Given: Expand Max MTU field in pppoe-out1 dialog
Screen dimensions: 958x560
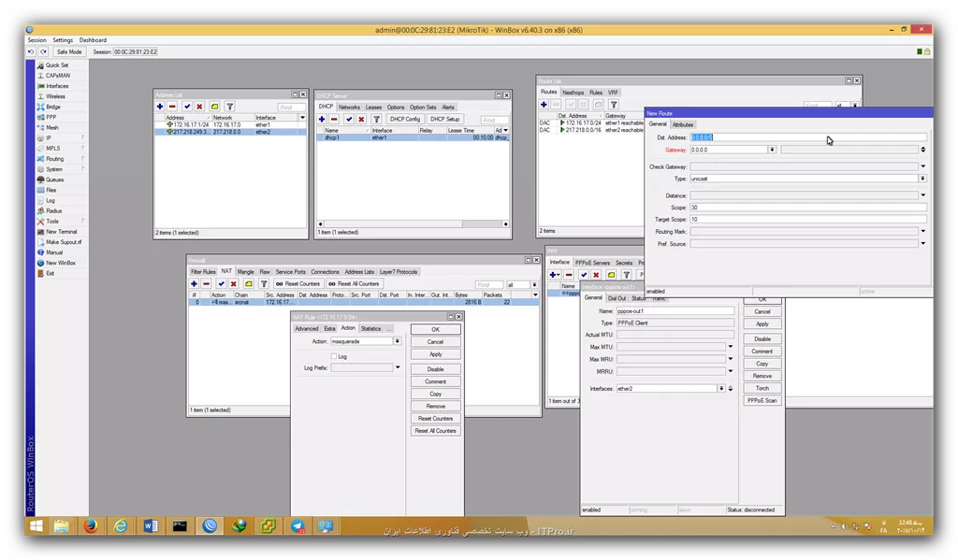Looking at the screenshot, I should tap(730, 347).
